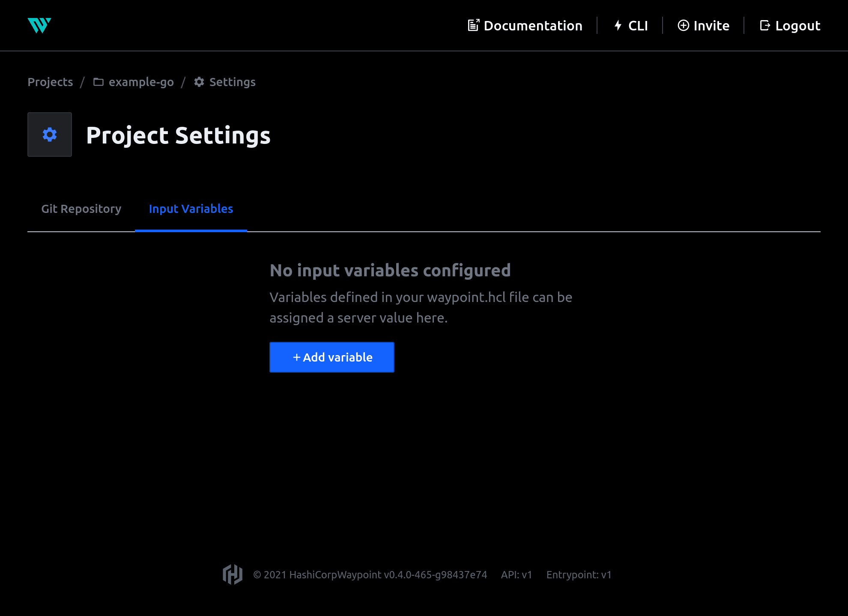Click the Project Settings gear icon
Screen dimensions: 848x616
tap(49, 135)
